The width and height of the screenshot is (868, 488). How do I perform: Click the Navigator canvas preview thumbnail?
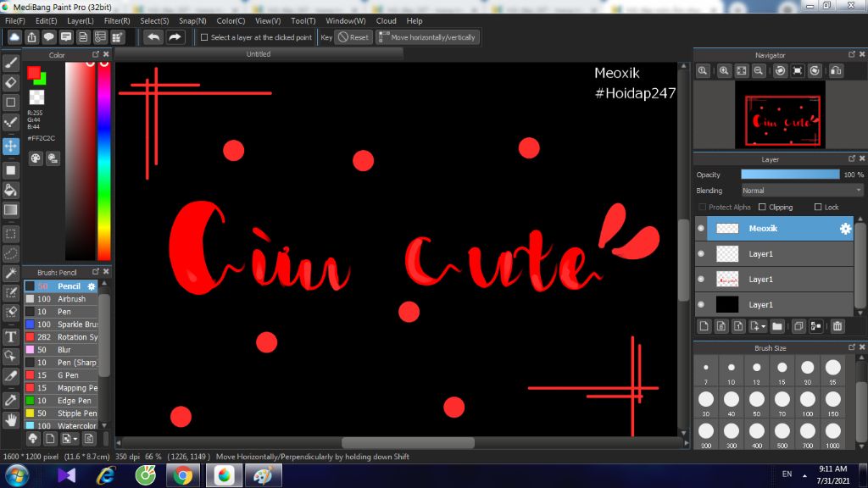click(x=780, y=114)
